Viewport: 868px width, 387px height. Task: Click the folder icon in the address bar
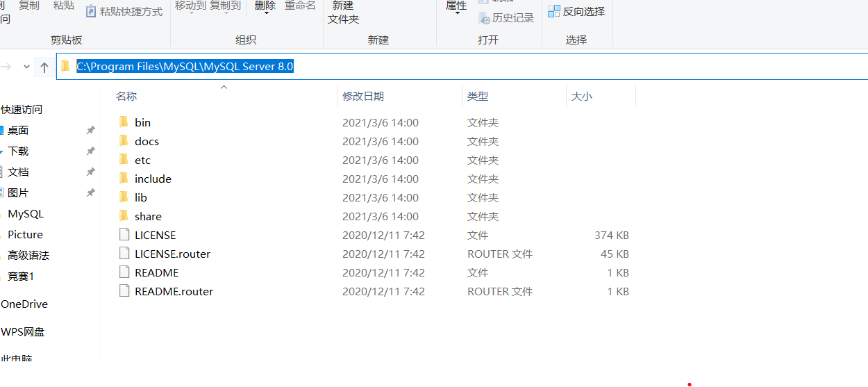click(65, 67)
